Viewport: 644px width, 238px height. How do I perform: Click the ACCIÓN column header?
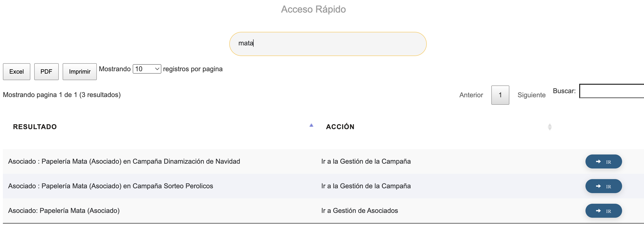coord(340,127)
